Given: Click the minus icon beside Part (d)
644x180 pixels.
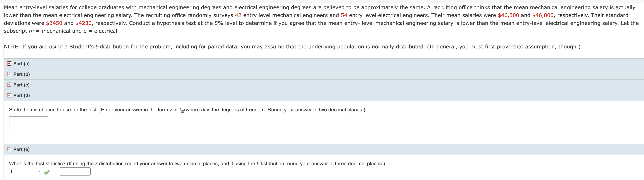Looking at the screenshot, I should [9, 95].
